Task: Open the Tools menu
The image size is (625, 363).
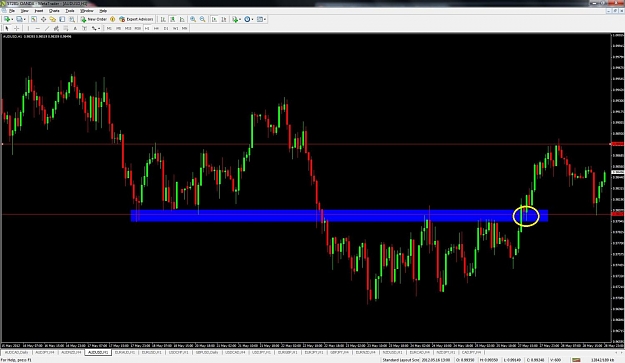Action: pyautogui.click(x=70, y=11)
